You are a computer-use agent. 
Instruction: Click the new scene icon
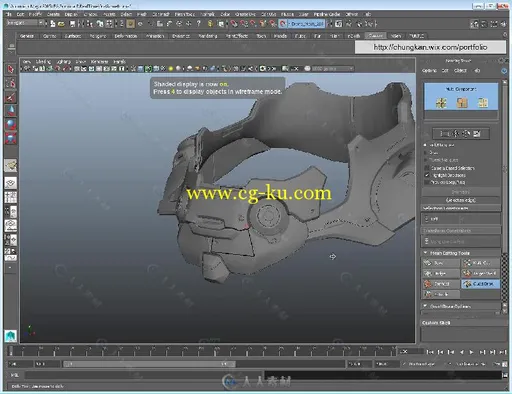(53, 23)
